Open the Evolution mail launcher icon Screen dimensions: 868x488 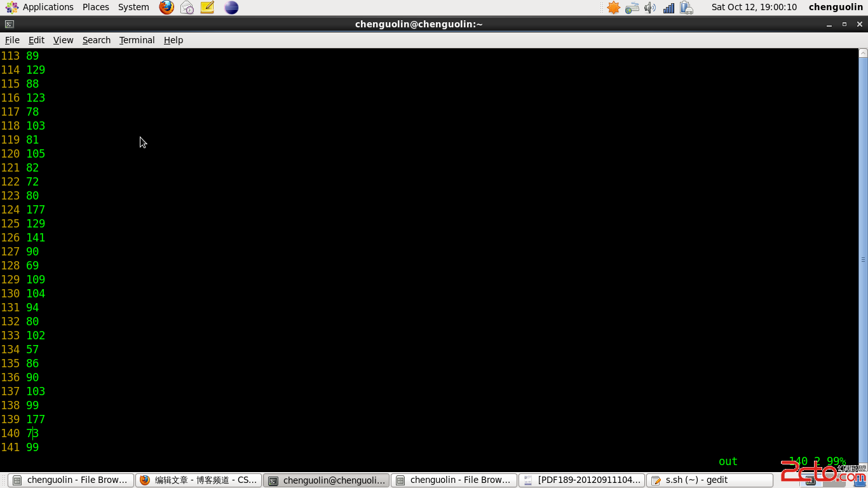[187, 8]
